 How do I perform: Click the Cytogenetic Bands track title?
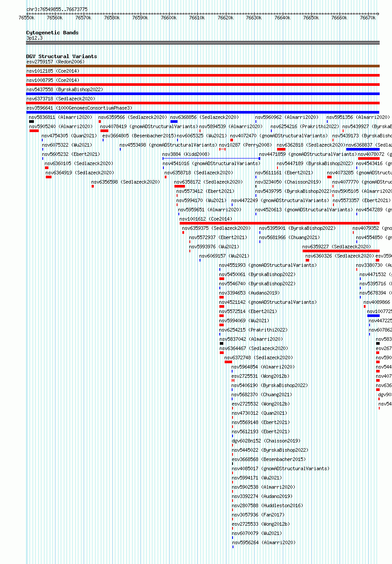(x=52, y=33)
